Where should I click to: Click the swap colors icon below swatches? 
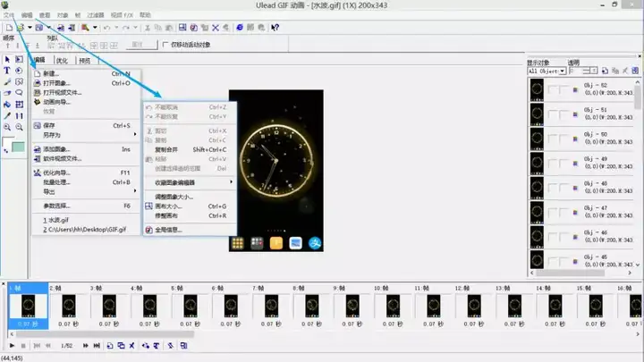tap(5, 151)
